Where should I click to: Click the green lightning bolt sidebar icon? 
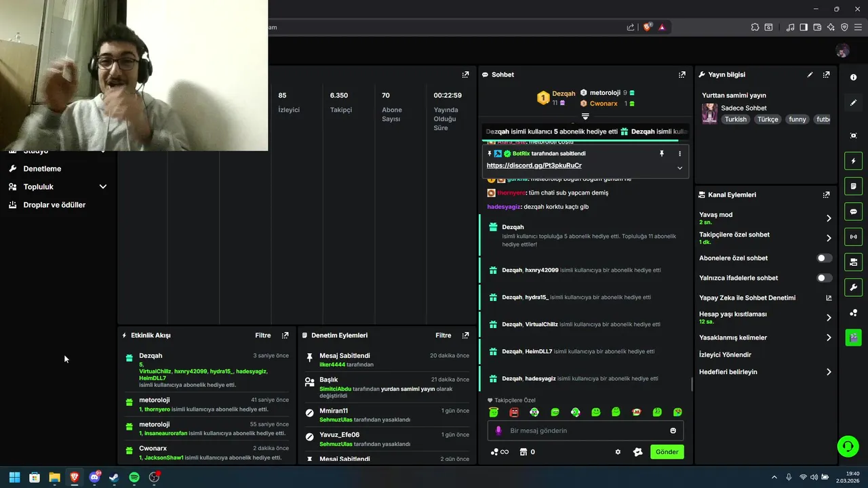pos(853,161)
